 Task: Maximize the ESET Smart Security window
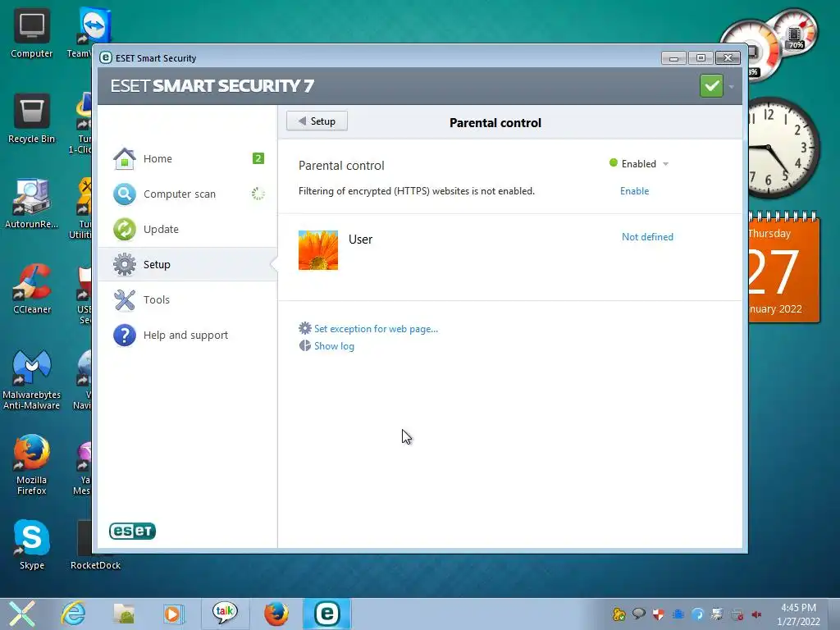pos(701,58)
